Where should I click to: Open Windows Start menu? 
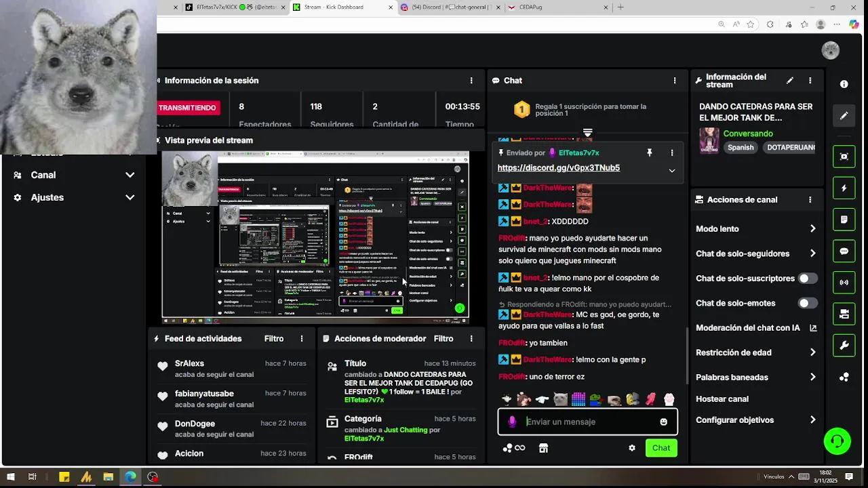(10, 477)
